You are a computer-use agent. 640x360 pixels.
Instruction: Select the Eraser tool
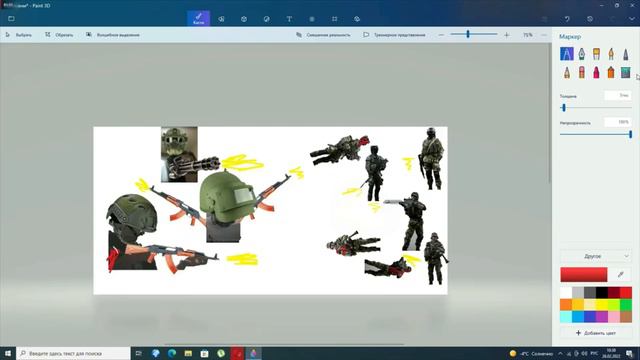pos(582,73)
